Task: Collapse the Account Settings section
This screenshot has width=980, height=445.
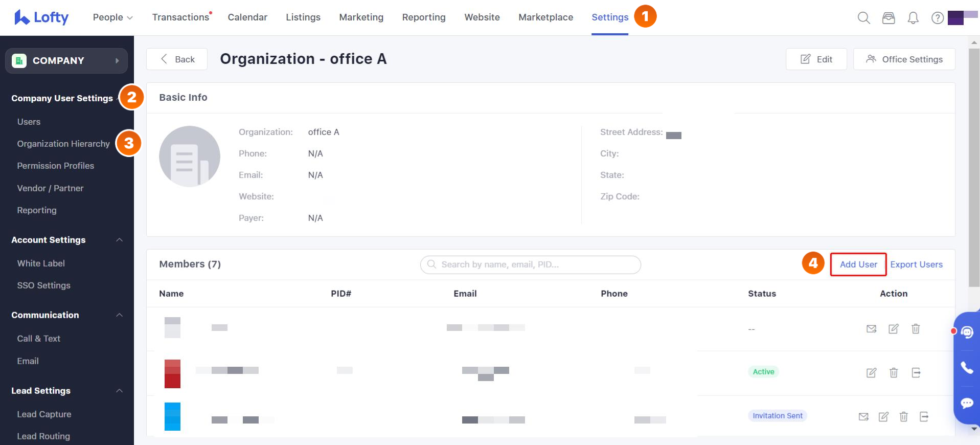Action: click(x=119, y=240)
